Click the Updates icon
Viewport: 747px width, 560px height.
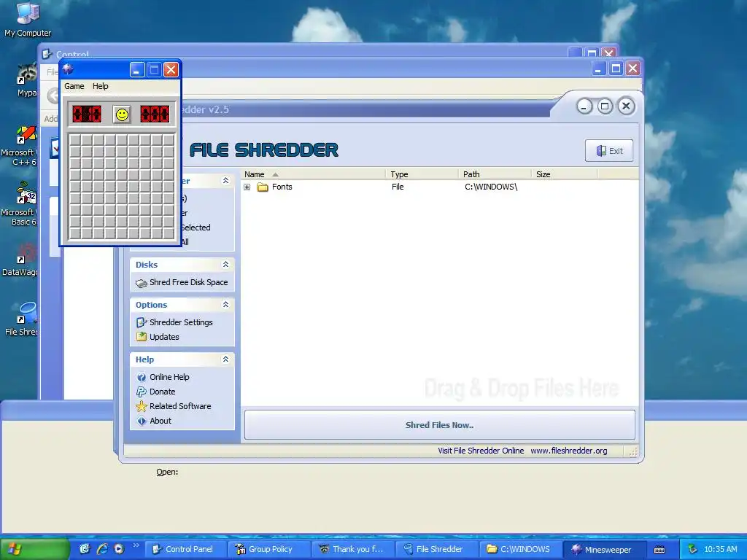(x=141, y=337)
